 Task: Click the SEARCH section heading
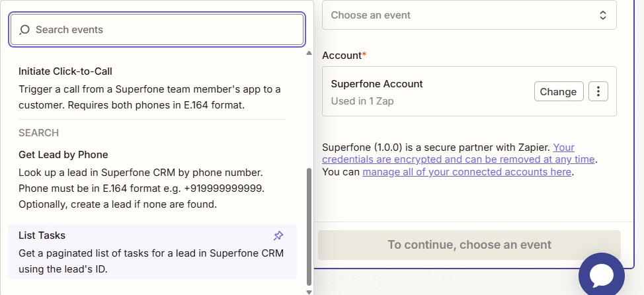pos(38,133)
